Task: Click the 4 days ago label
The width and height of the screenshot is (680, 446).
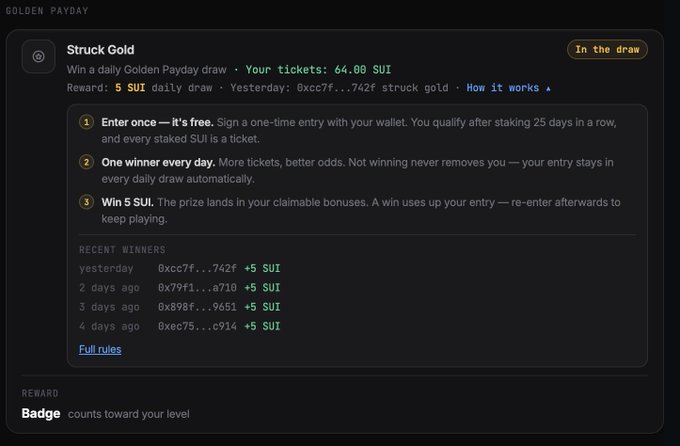Action: pyautogui.click(x=109, y=326)
